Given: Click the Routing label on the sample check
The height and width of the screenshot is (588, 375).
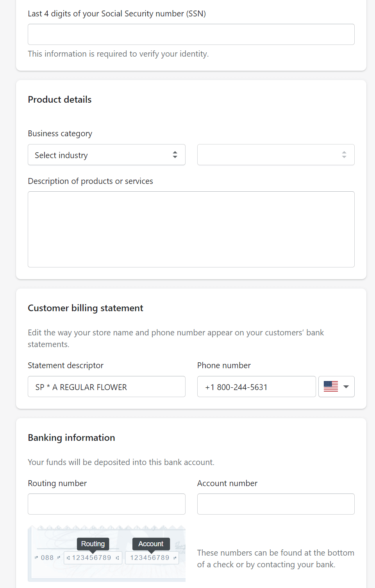Looking at the screenshot, I should (93, 543).
